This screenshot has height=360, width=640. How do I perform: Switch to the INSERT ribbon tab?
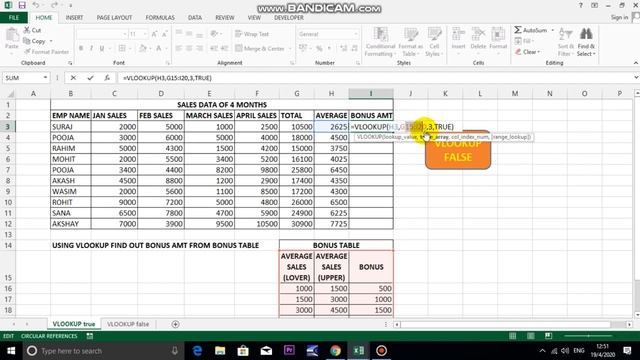(x=74, y=18)
